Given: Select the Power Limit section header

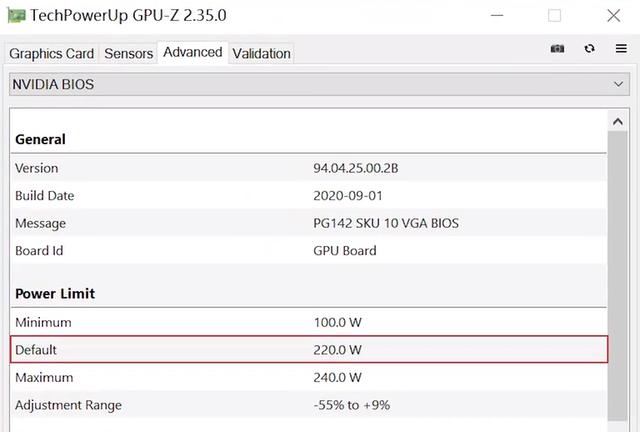Looking at the screenshot, I should (55, 293).
